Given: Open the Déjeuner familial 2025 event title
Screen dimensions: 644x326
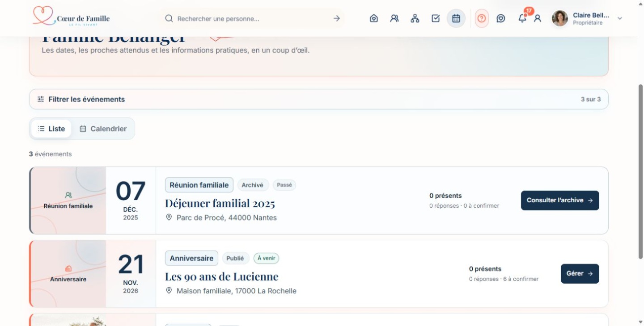Looking at the screenshot, I should tap(220, 203).
